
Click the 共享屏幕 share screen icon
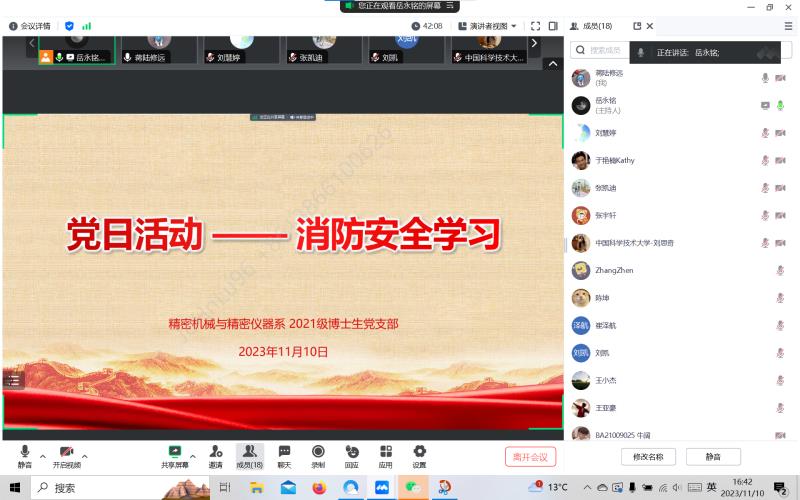pyautogui.click(x=175, y=452)
